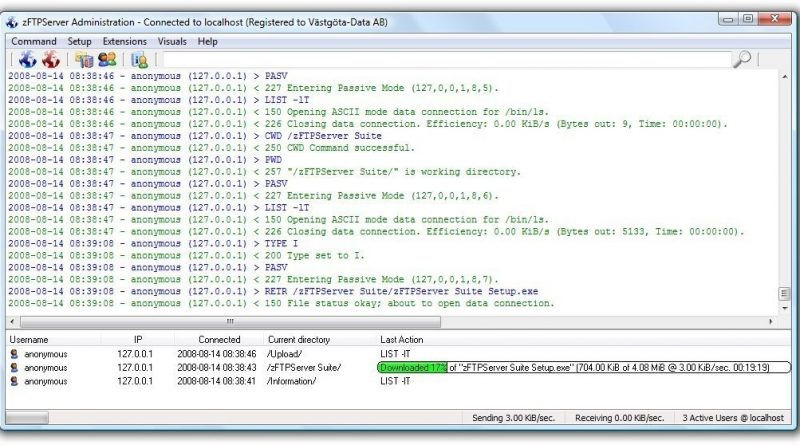Click the single-user statistics icon
800x445 pixels.
click(x=139, y=60)
